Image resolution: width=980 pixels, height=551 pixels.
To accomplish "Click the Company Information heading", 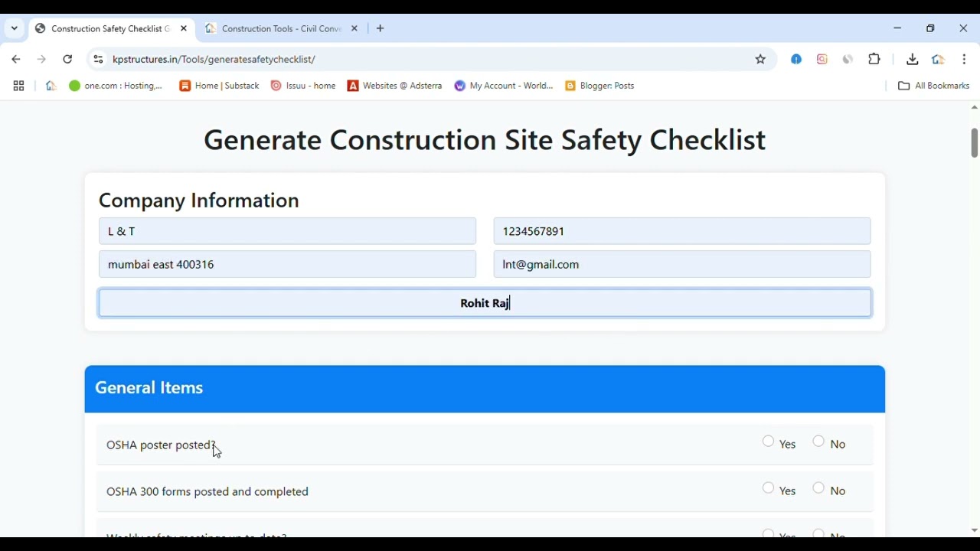I will click(x=199, y=201).
